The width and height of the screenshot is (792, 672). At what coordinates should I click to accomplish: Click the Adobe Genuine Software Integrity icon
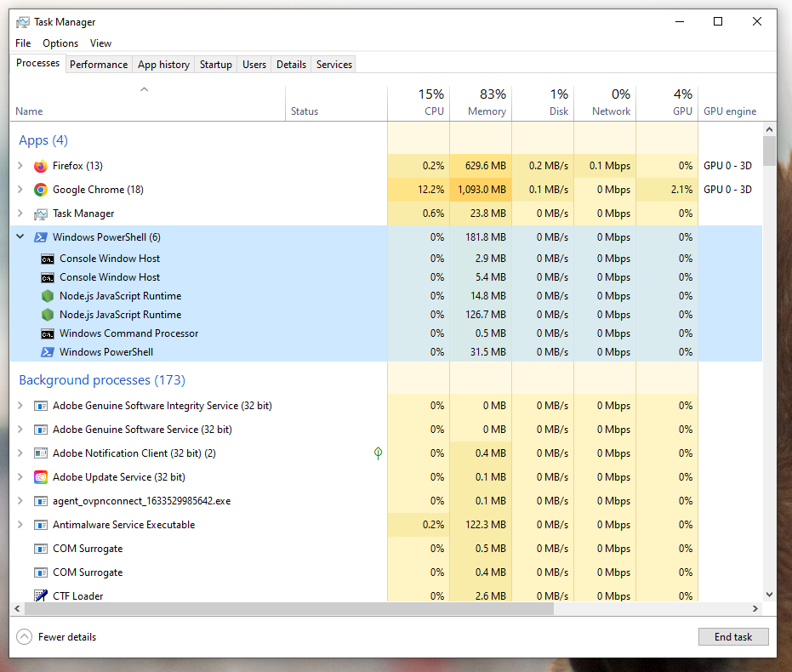pos(40,406)
